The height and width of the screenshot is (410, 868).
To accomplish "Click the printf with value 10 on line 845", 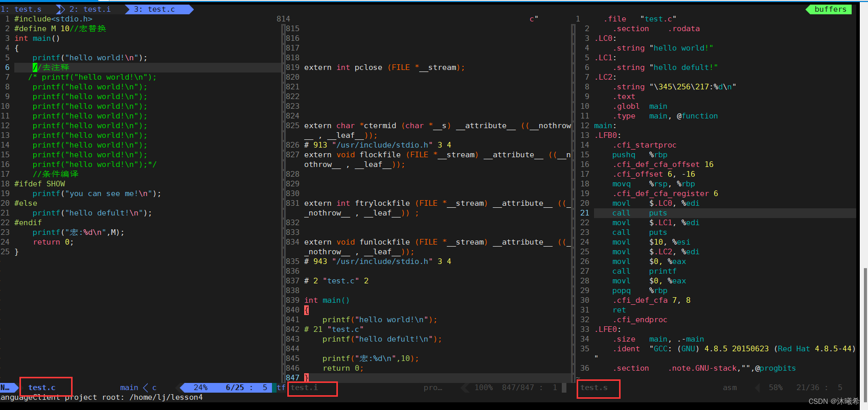I will point(371,358).
